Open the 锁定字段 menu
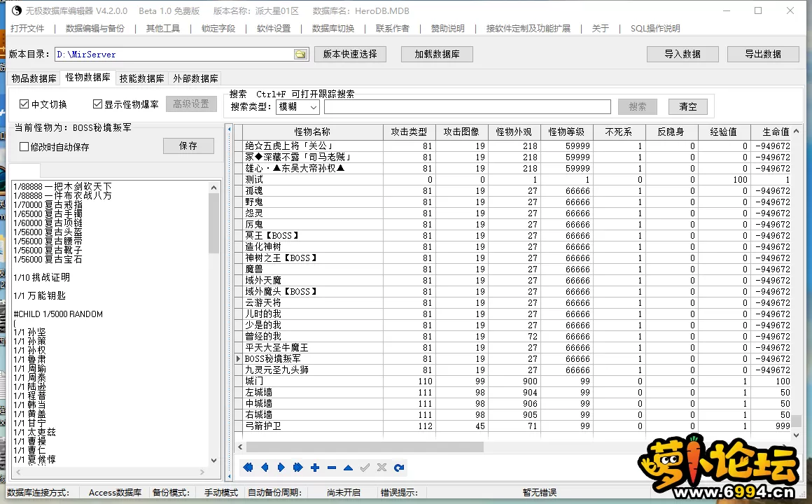The image size is (812, 504). point(218,29)
